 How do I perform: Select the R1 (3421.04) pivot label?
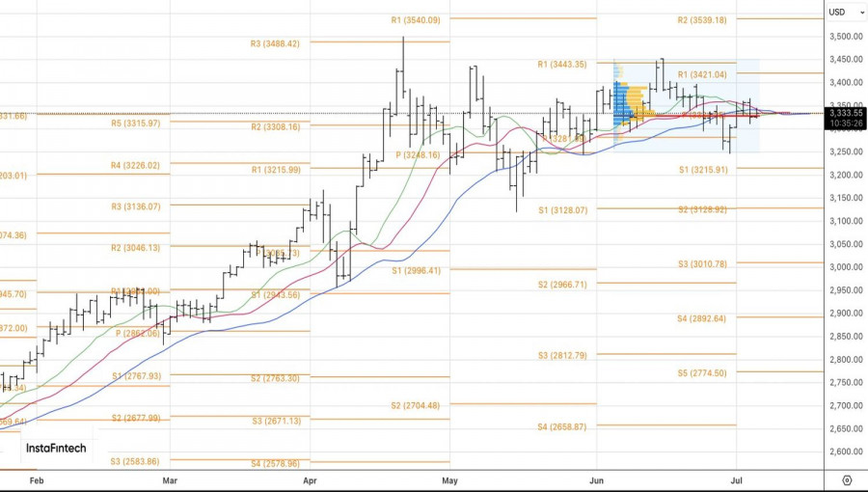[x=702, y=74]
